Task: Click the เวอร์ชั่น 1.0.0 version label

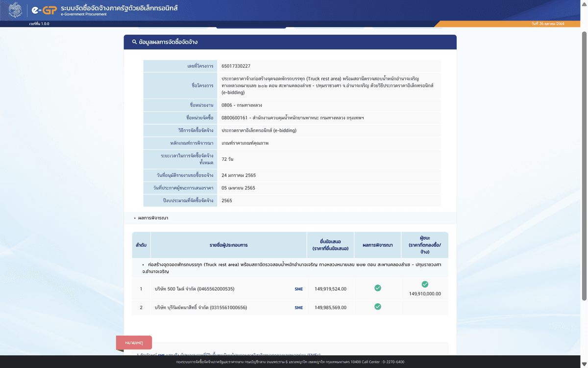Action: coord(39,24)
